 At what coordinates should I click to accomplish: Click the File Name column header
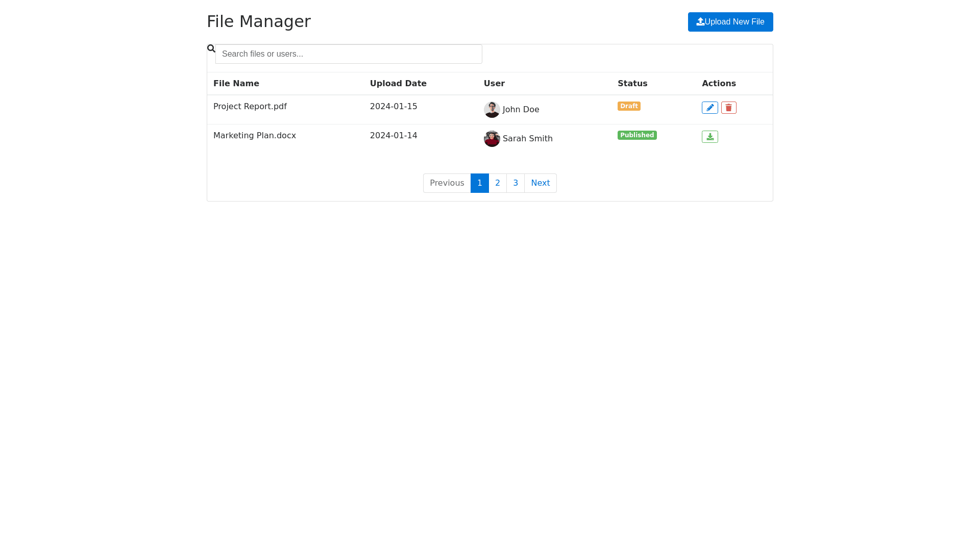(236, 84)
